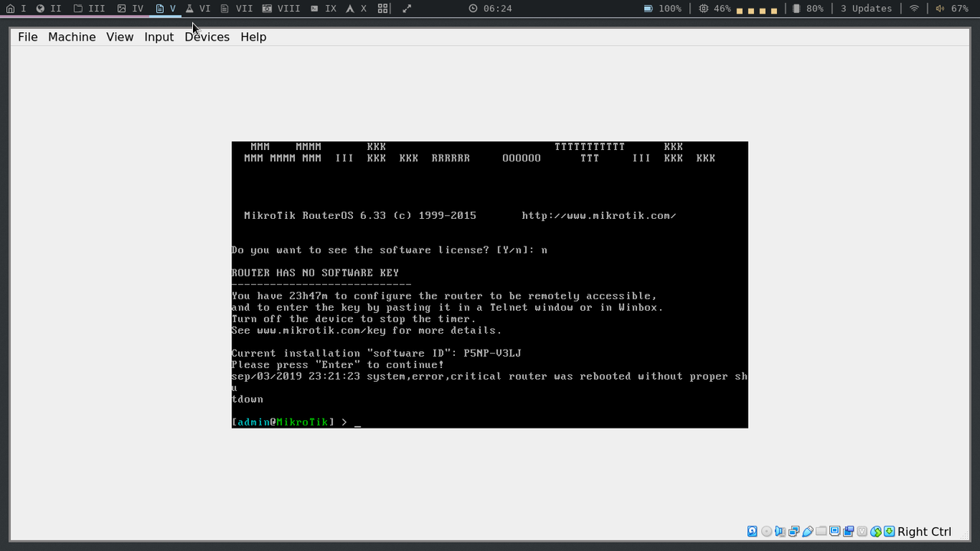Click the mouse integration status icon

pos(876,531)
